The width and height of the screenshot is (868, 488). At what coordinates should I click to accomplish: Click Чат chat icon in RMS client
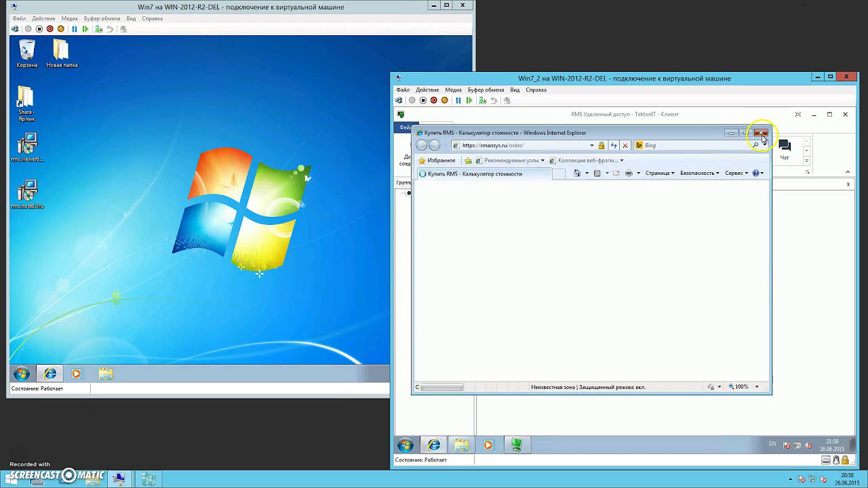[785, 149]
